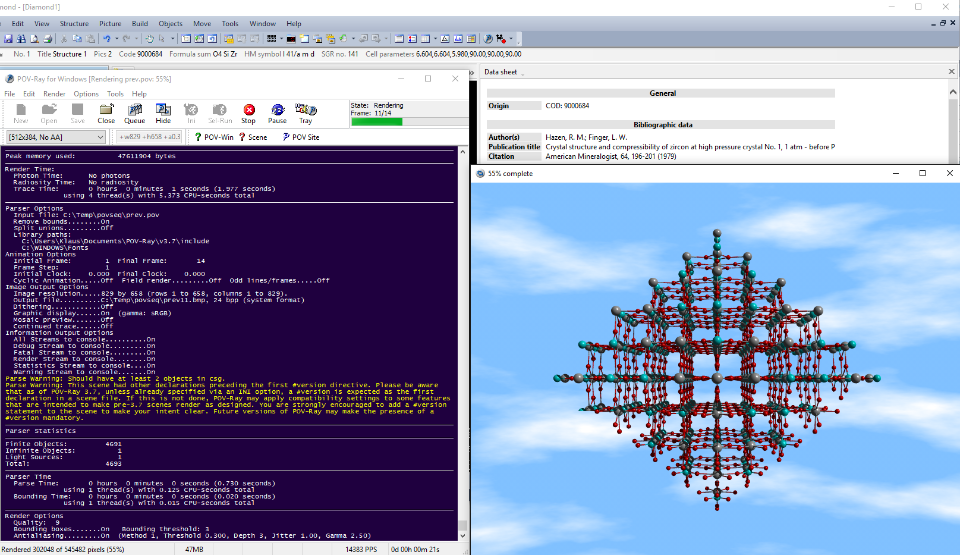Viewport: 960px width, 555px height.
Task: Open the Options menu in POV-Ray
Action: (86, 94)
